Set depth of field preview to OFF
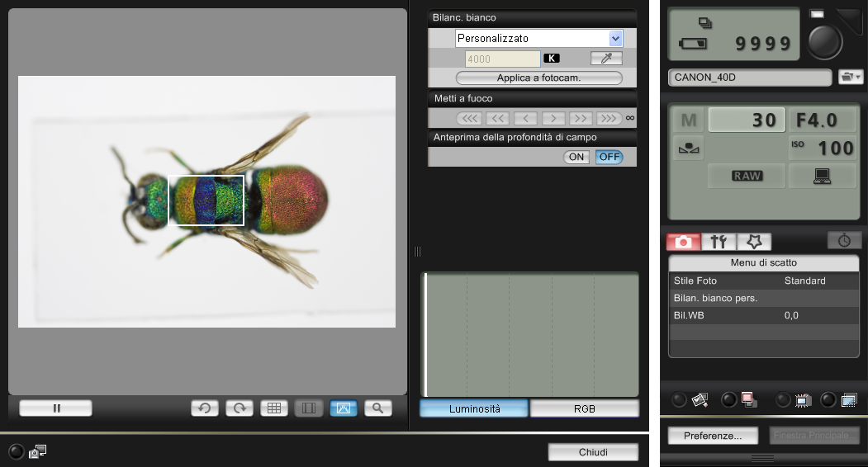The height and width of the screenshot is (467, 868). point(609,157)
